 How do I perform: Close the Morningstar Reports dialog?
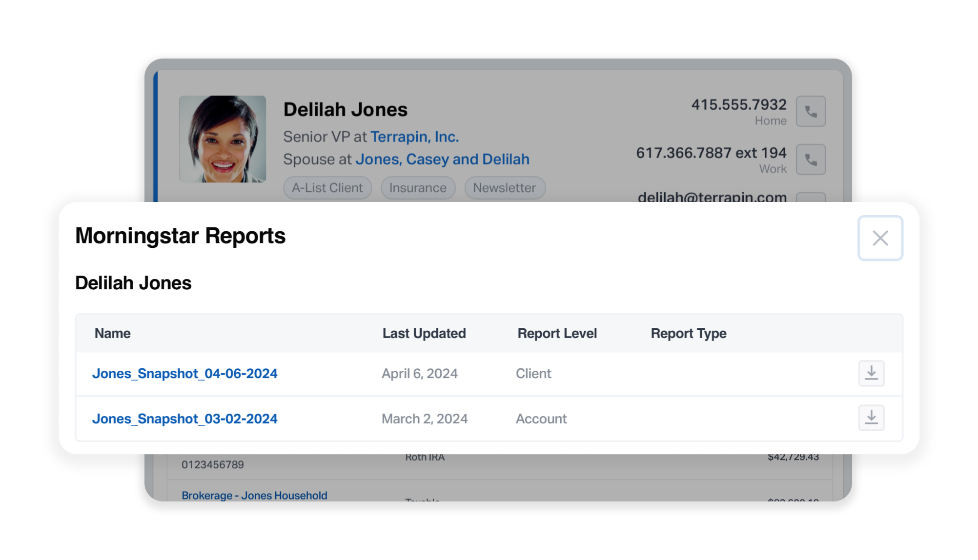coord(880,238)
